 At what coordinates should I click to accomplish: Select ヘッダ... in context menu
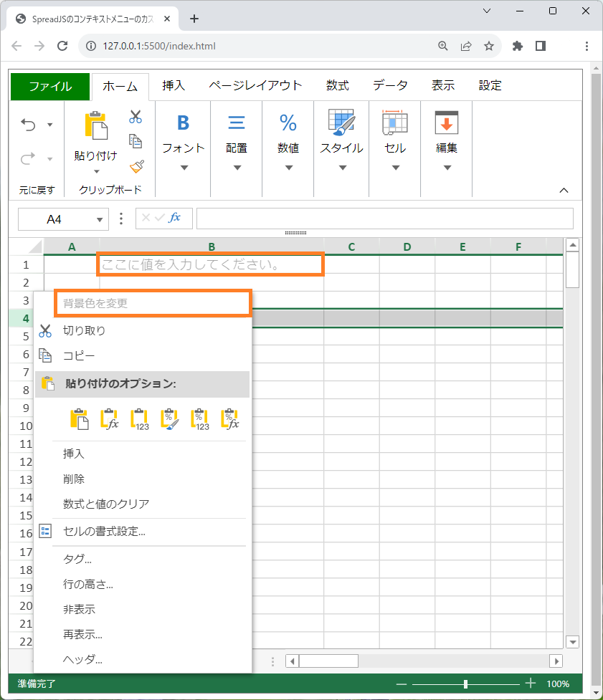pyautogui.click(x=143, y=659)
